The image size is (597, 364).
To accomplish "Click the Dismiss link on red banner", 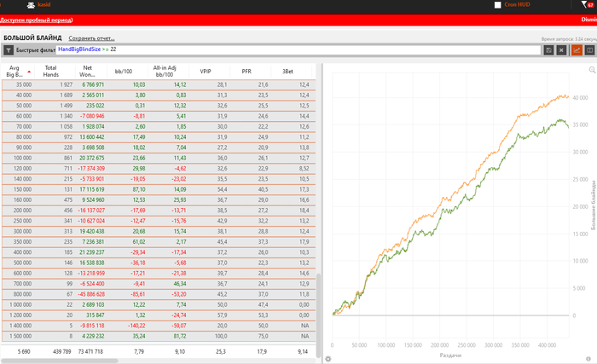I will (x=589, y=20).
